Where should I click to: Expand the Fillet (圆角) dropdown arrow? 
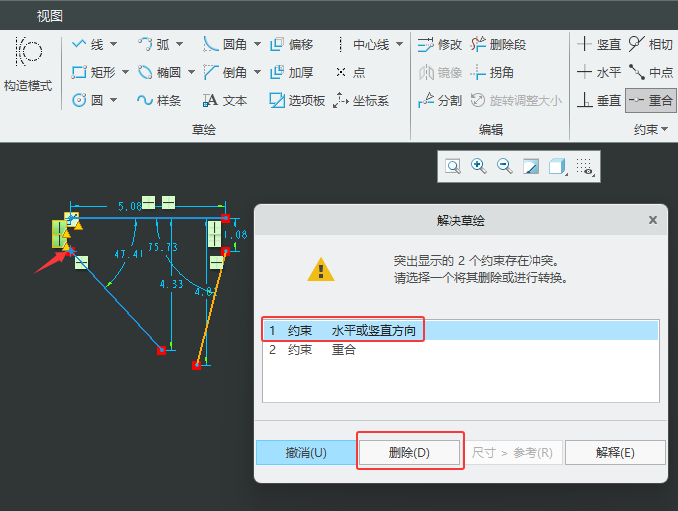pyautogui.click(x=257, y=44)
